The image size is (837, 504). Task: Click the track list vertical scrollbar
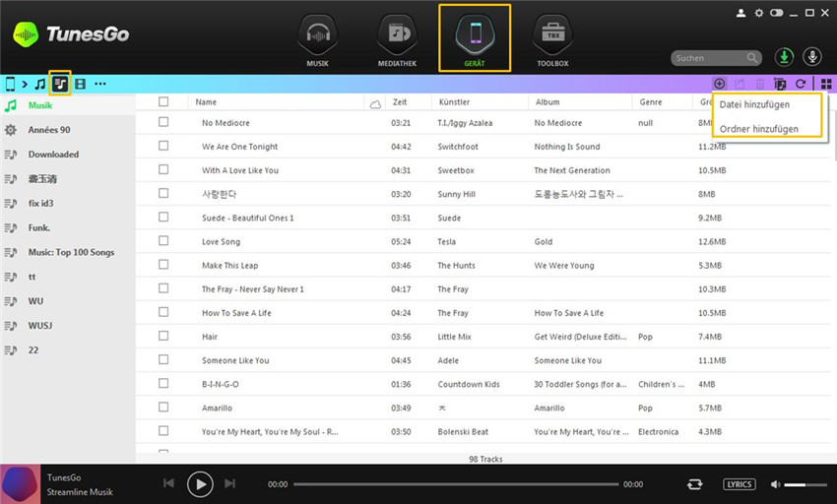click(834, 134)
